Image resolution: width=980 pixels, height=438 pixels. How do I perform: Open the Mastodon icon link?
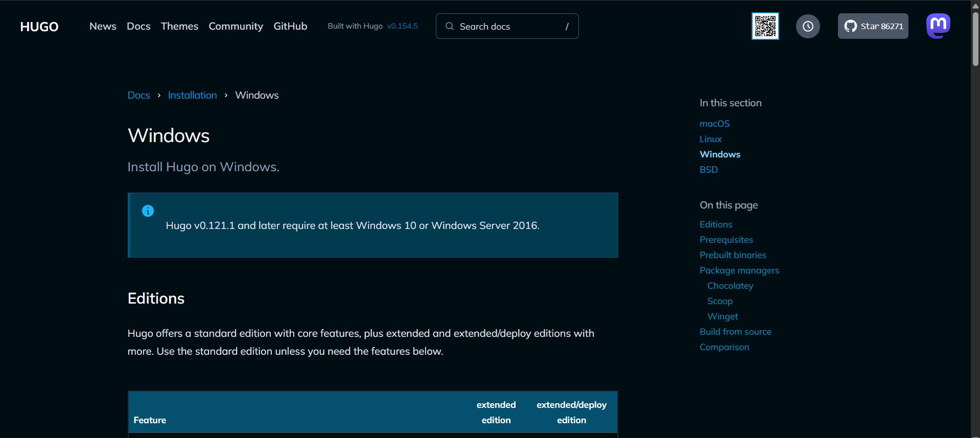click(938, 26)
